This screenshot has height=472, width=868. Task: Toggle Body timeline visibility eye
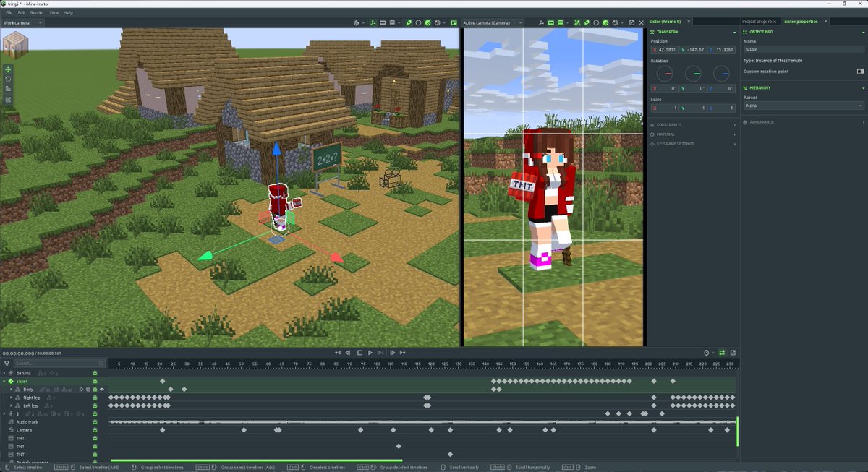[101, 390]
